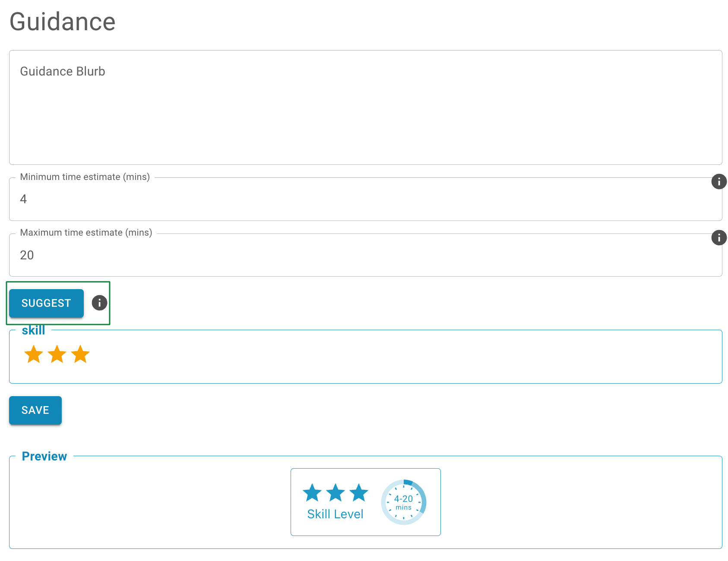Select the second orange skill star
The height and width of the screenshot is (561, 728).
point(57,355)
